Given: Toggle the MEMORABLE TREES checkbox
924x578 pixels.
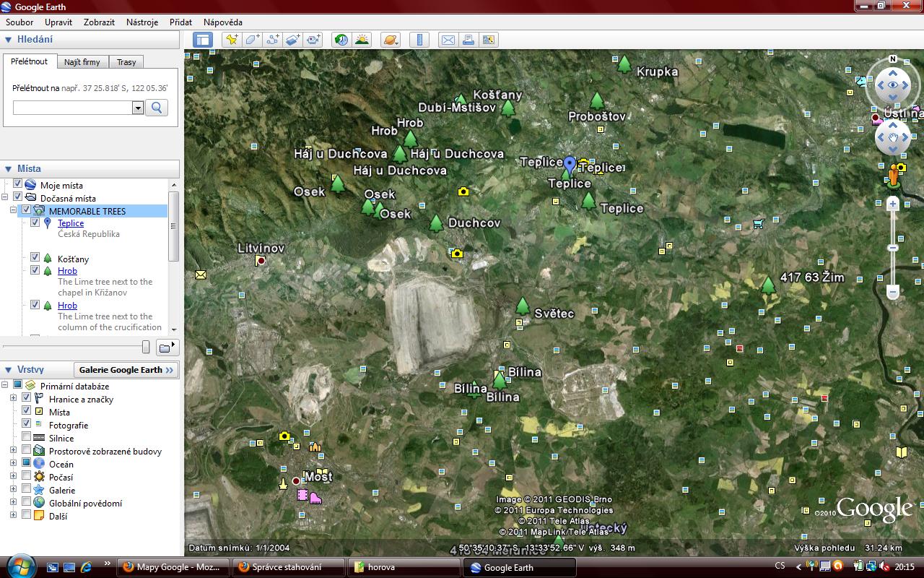Looking at the screenshot, I should point(27,210).
